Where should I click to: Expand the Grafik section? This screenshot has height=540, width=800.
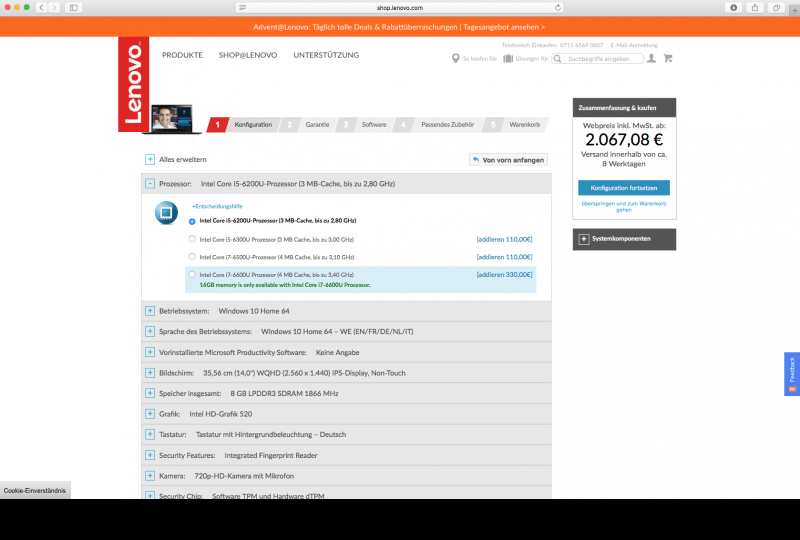click(x=149, y=414)
